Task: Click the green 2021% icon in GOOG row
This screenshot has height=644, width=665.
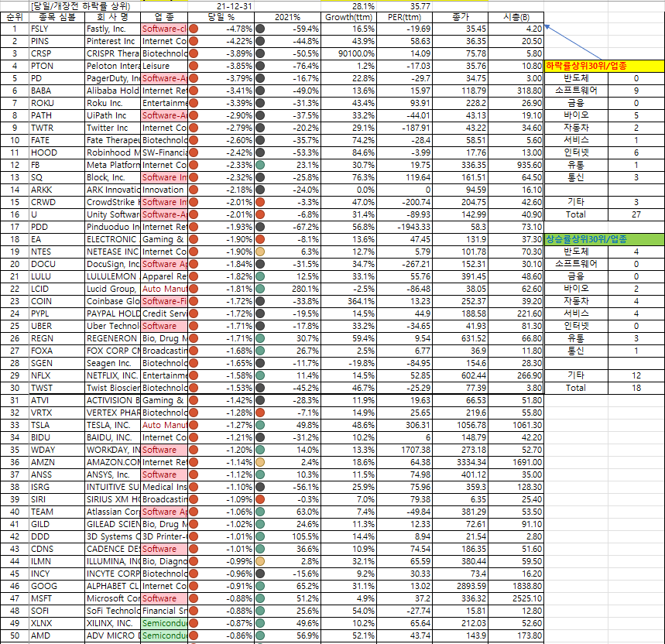Action: [x=260, y=586]
